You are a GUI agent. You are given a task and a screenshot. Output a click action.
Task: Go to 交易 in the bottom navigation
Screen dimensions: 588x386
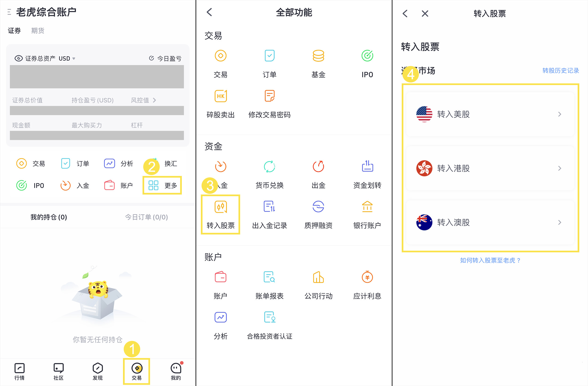[x=137, y=371]
